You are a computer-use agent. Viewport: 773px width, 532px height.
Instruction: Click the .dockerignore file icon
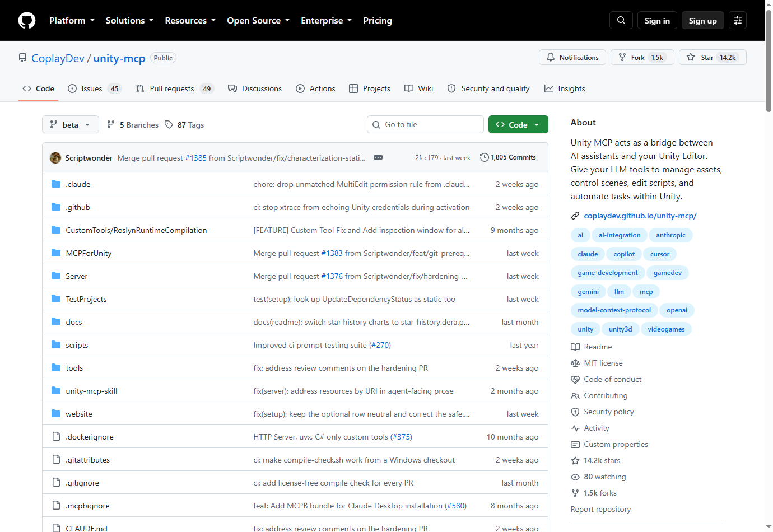pos(56,437)
